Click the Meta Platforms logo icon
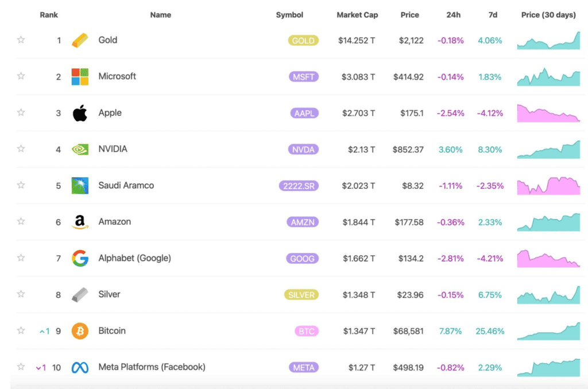The image size is (588, 389). click(80, 367)
